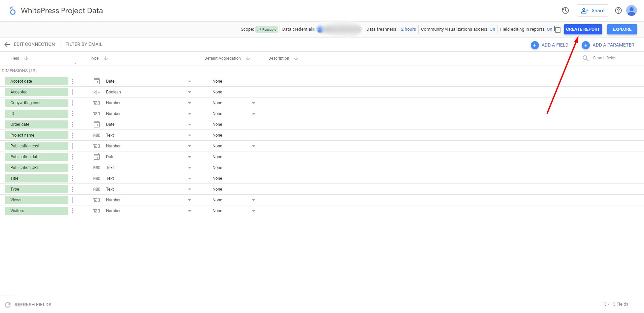The height and width of the screenshot is (313, 644).
Task: Open the type dropdown for Title field
Action: [190, 178]
